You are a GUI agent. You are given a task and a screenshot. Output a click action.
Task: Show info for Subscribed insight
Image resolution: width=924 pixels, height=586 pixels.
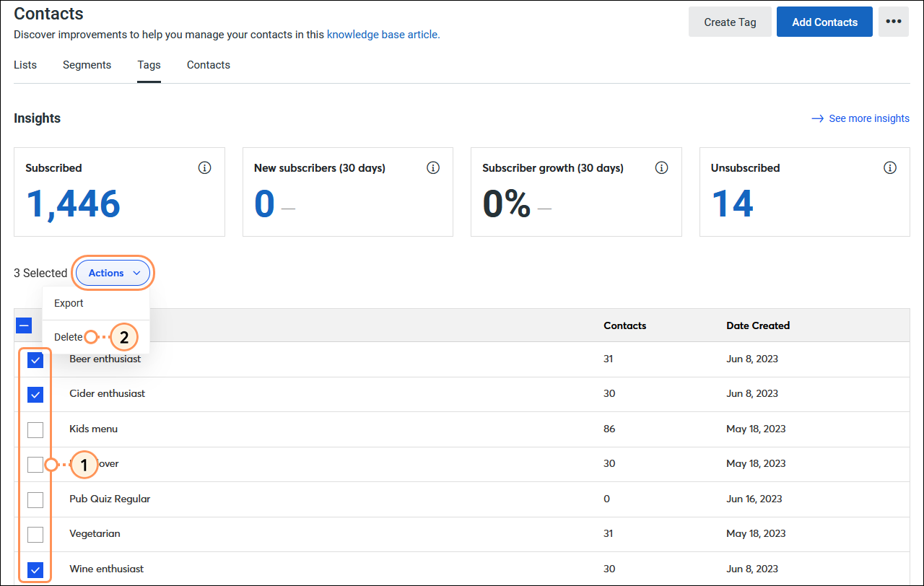(x=204, y=167)
